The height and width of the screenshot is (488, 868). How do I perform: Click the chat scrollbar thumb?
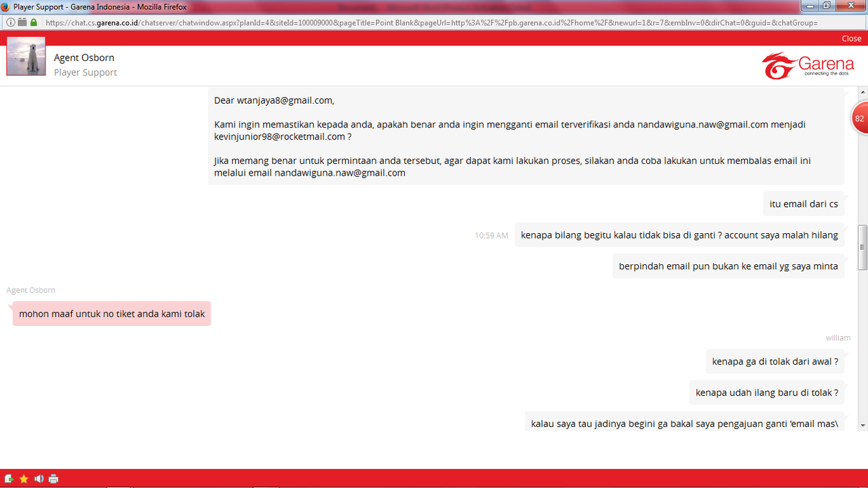863,247
